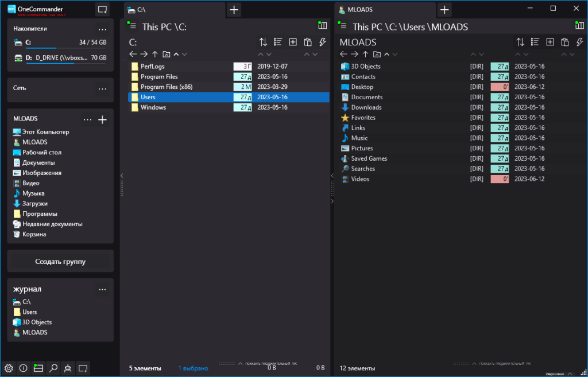The height and width of the screenshot is (377, 588).
Task: Click the new window icon beside the OneCommander logo
Action: [x=102, y=9]
